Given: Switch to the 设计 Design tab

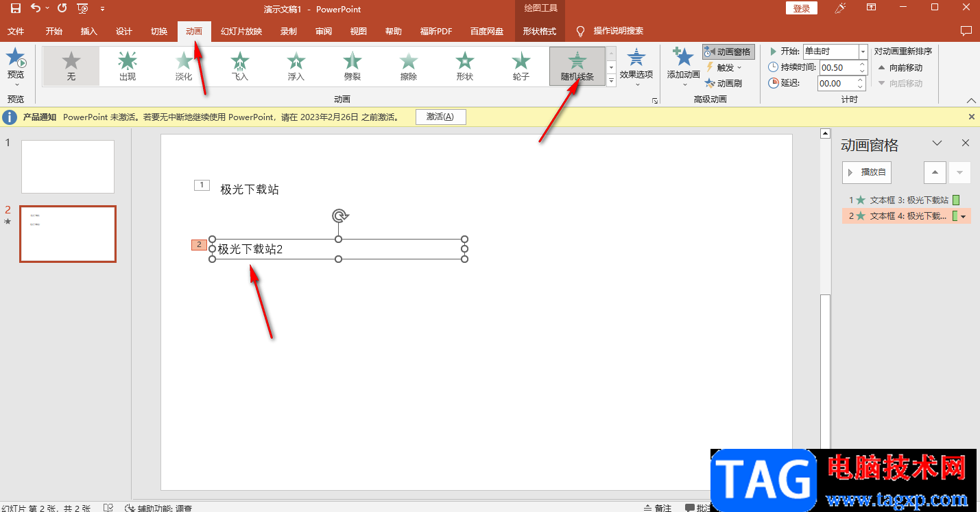Looking at the screenshot, I should point(124,31).
